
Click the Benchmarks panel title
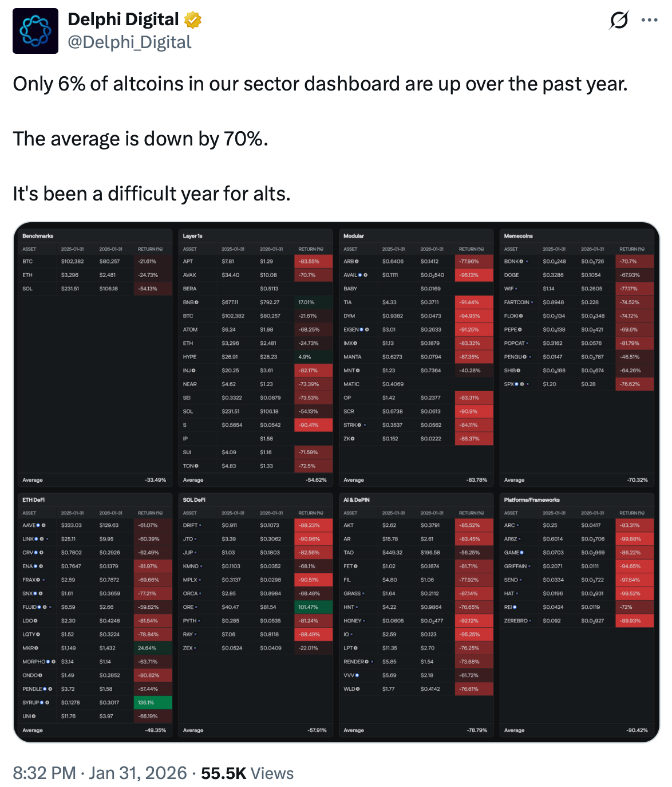click(x=38, y=236)
